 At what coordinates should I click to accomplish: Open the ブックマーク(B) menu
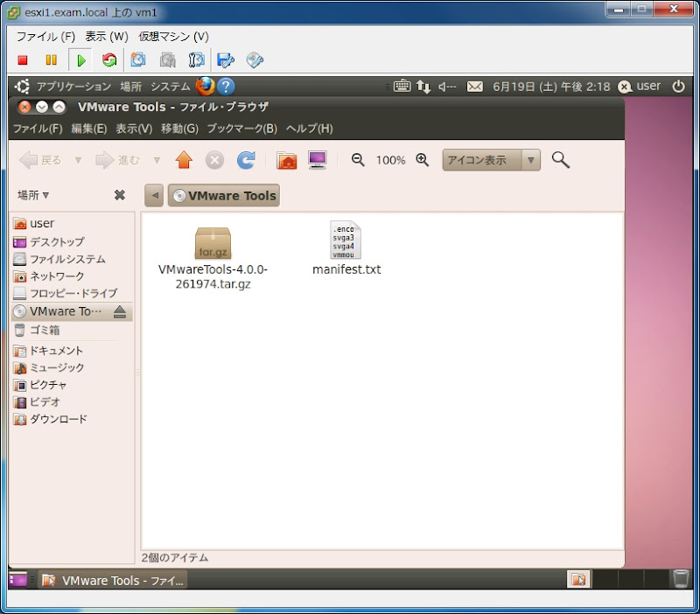(242, 129)
